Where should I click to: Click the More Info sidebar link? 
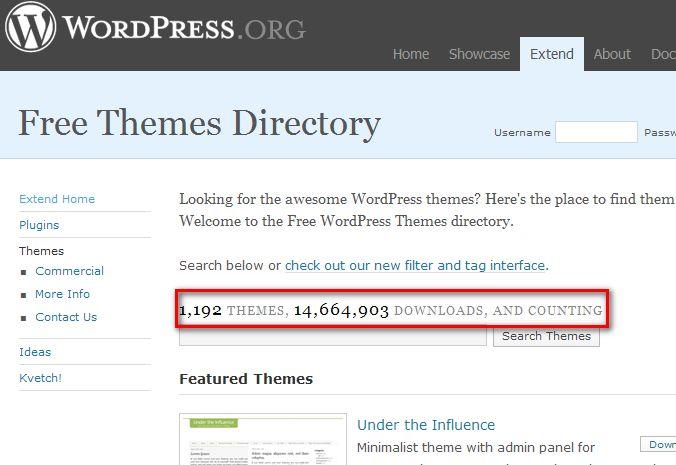click(62, 294)
